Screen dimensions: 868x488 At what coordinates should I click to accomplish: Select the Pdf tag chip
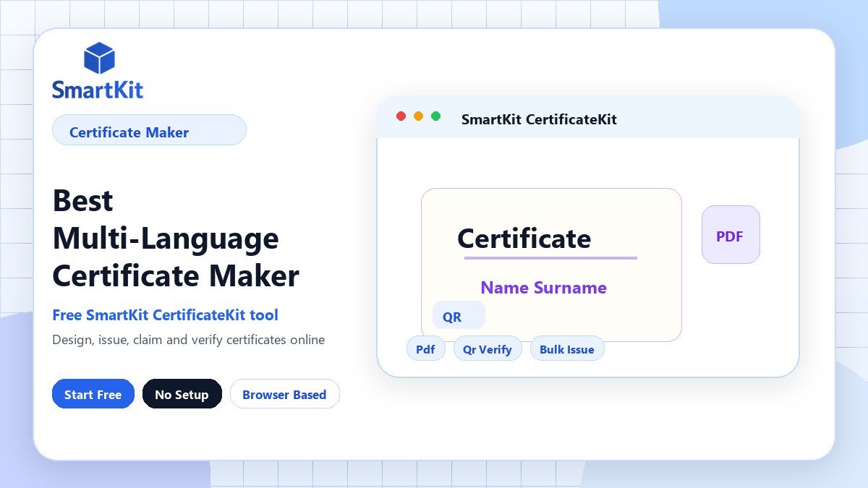point(425,349)
